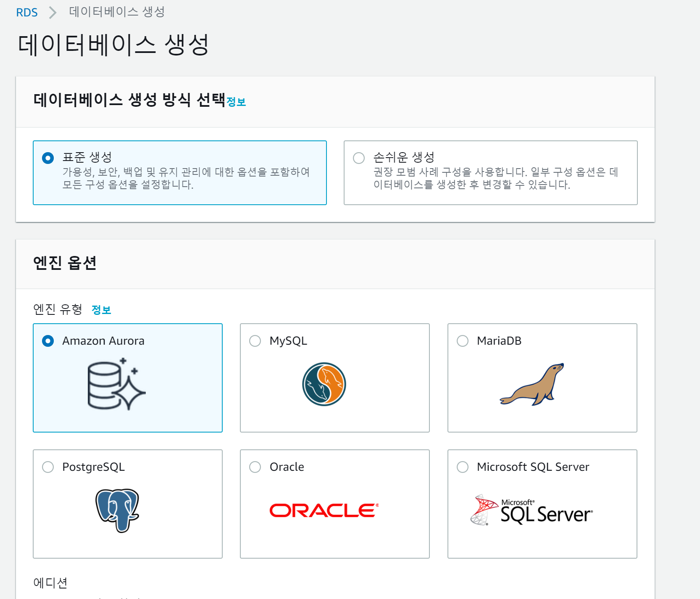Choose the MySQL engine radio button
Image resolution: width=700 pixels, height=599 pixels.
(x=255, y=341)
